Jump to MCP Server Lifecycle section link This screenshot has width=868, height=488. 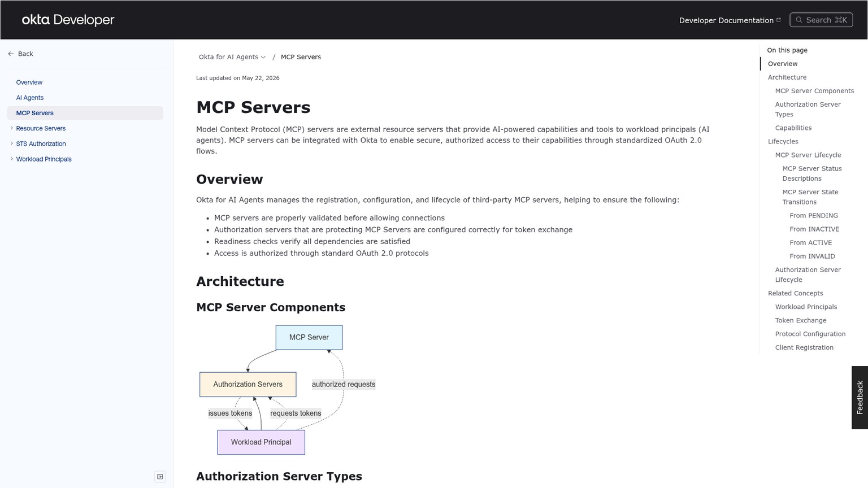808,155
